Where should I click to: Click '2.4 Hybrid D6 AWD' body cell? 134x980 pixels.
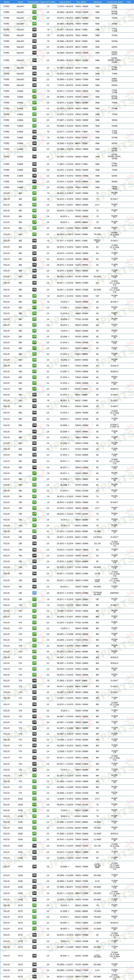click(x=97, y=593)
